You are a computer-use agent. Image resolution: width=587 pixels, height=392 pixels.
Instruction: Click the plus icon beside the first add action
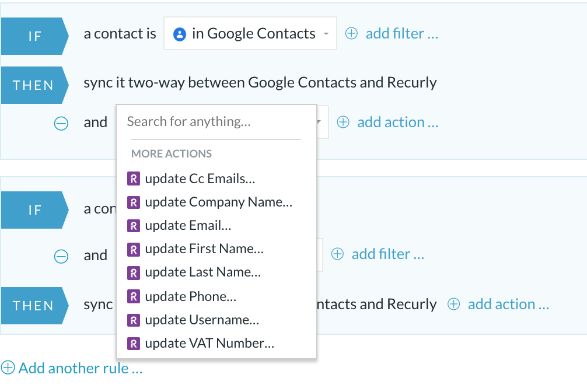[x=343, y=122]
